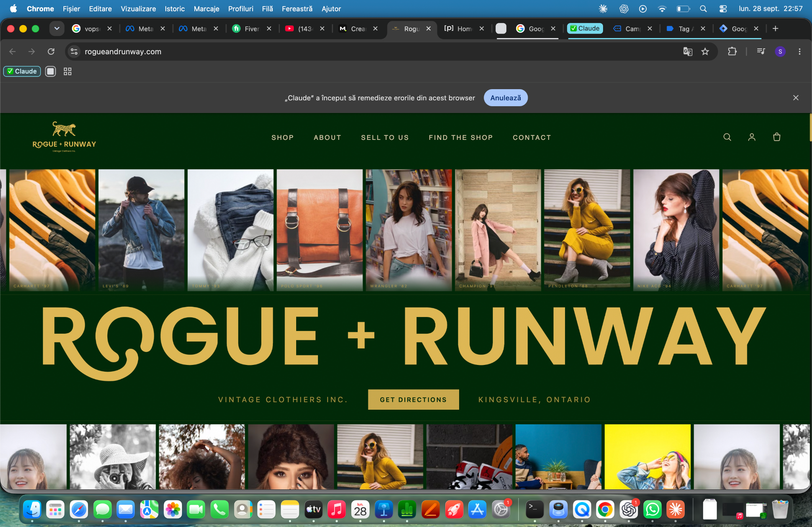Open WhatsApp from the dock

pyautogui.click(x=652, y=510)
